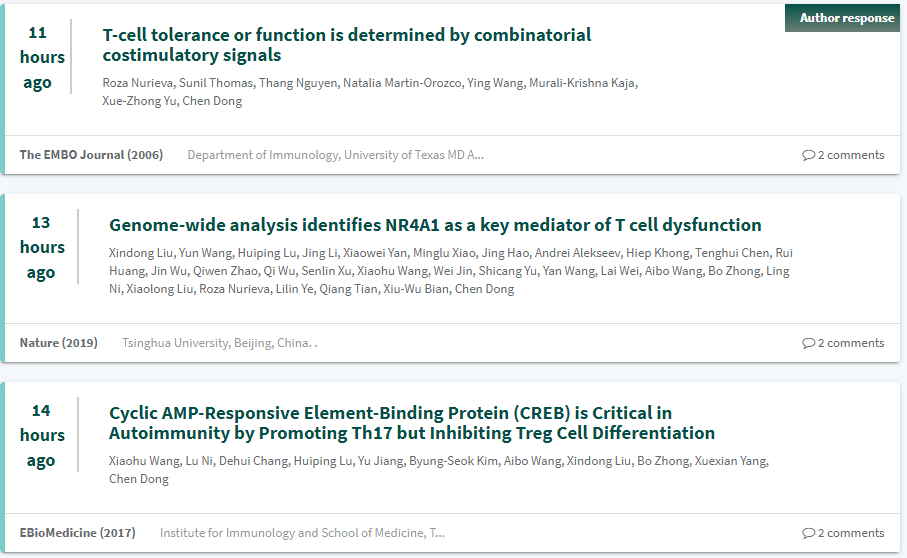The image size is (907, 558).
Task: Click comment bubble icon on EBioMedicine card
Action: [808, 533]
